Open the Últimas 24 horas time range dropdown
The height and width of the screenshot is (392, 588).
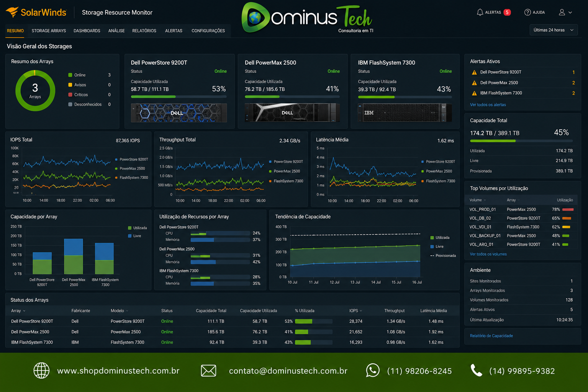pos(554,30)
